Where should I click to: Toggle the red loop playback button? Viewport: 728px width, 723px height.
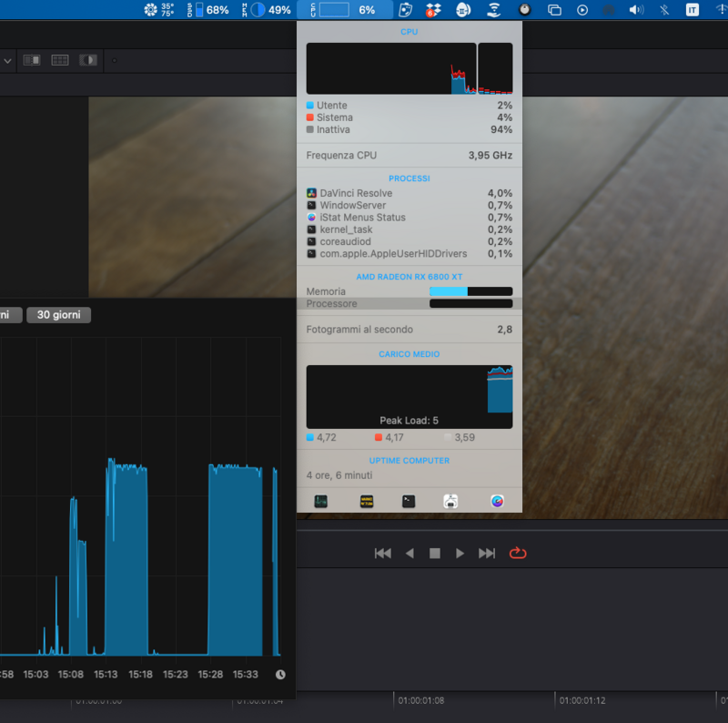click(518, 553)
